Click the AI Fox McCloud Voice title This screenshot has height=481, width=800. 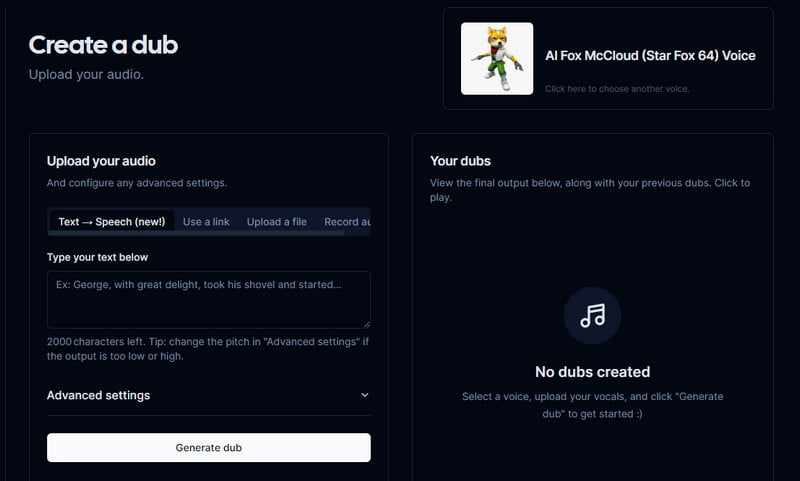[650, 56]
